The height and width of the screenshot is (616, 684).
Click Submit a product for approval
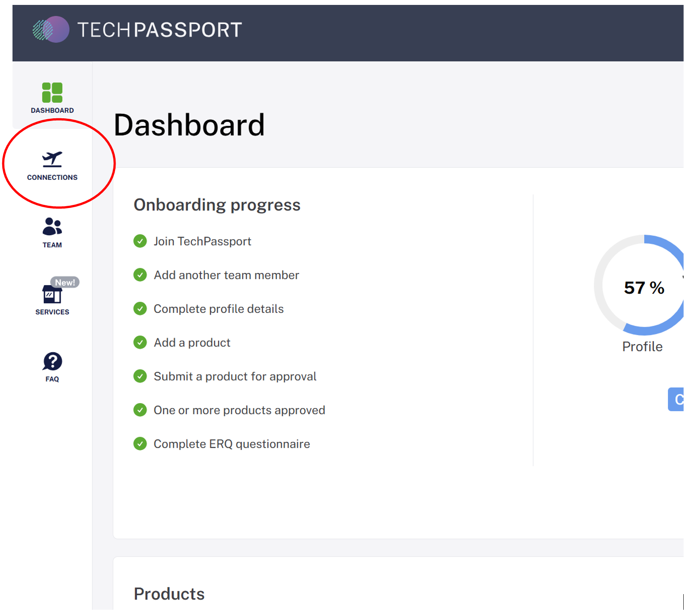[235, 376]
